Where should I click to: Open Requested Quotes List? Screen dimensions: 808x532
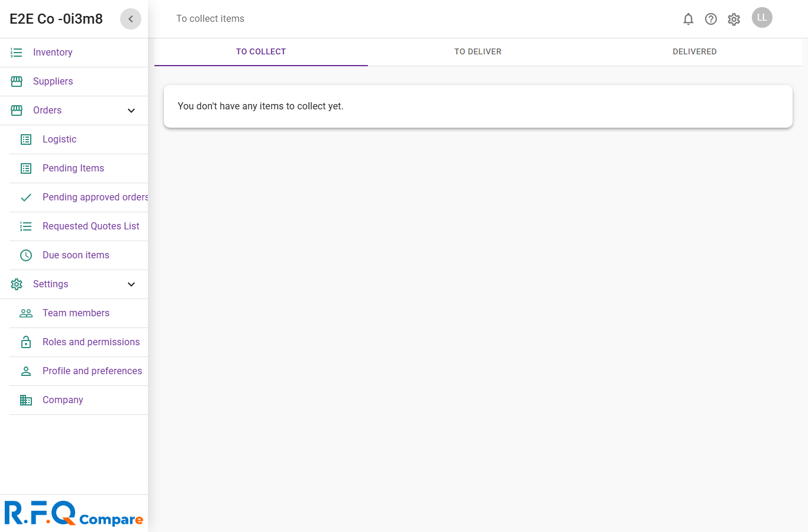(x=91, y=226)
